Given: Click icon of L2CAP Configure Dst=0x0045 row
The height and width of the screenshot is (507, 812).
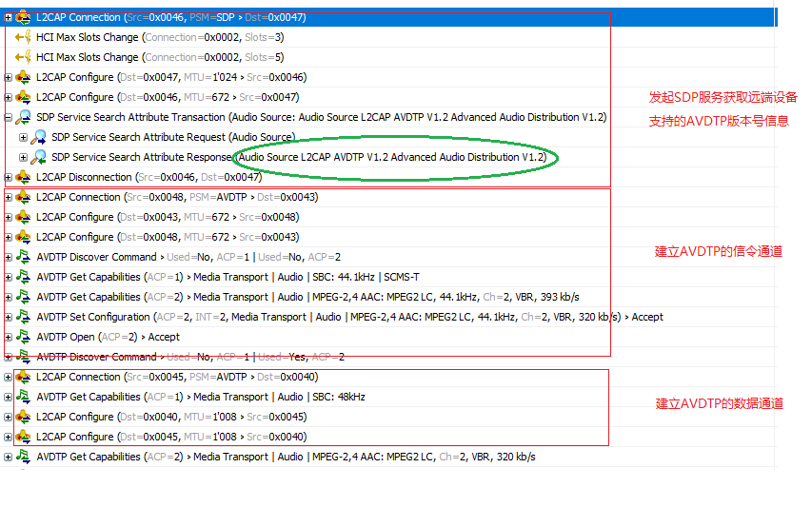Looking at the screenshot, I should (x=23, y=438).
